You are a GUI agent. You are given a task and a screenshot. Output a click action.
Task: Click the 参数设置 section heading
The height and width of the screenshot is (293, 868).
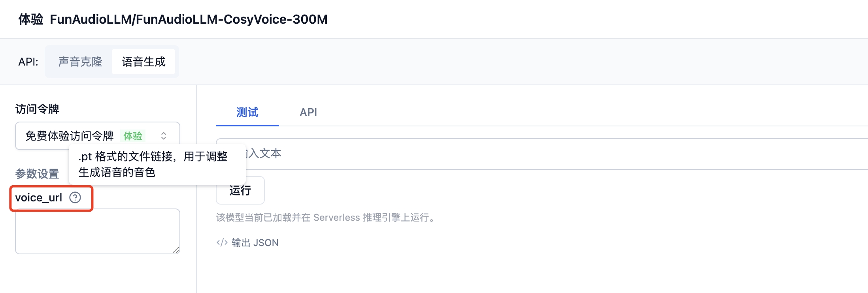click(x=37, y=174)
